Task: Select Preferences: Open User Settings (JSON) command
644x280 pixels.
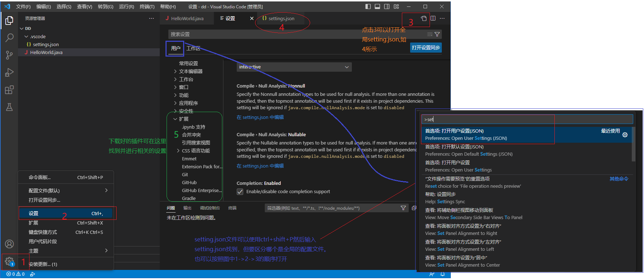Action: pyautogui.click(x=526, y=135)
